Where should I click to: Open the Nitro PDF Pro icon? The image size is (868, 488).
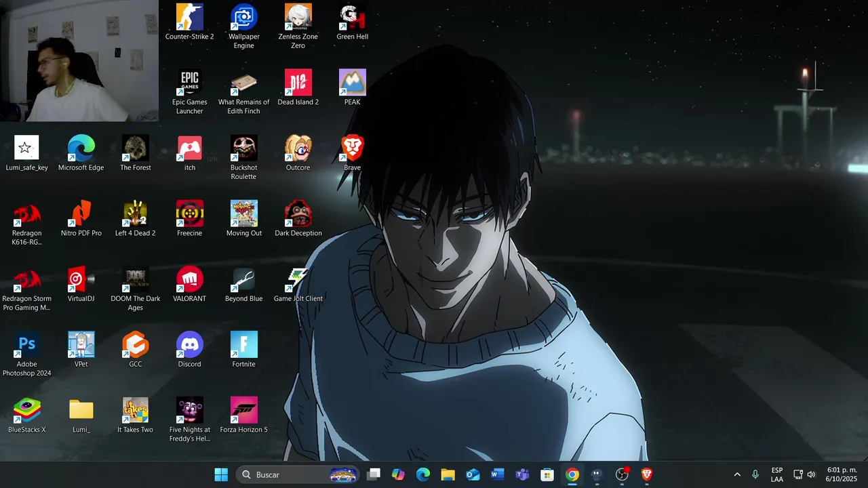pyautogui.click(x=81, y=219)
